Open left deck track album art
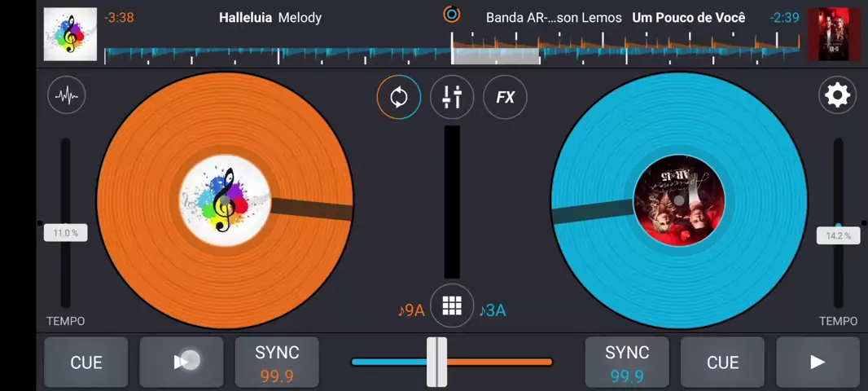 [70, 34]
